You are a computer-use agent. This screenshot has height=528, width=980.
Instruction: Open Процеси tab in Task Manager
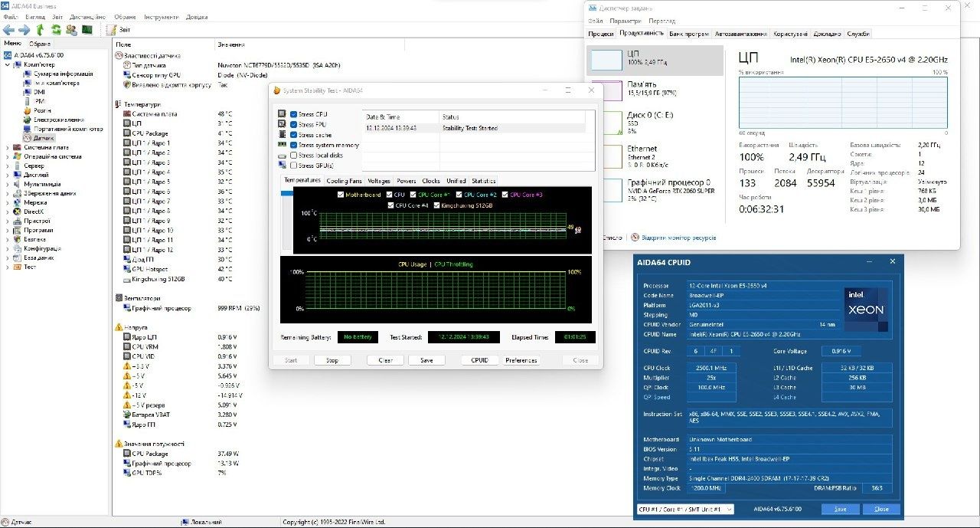pyautogui.click(x=601, y=34)
